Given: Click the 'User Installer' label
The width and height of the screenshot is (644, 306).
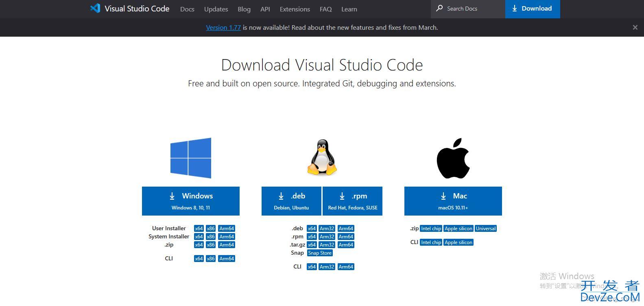Looking at the screenshot, I should coord(169,228).
